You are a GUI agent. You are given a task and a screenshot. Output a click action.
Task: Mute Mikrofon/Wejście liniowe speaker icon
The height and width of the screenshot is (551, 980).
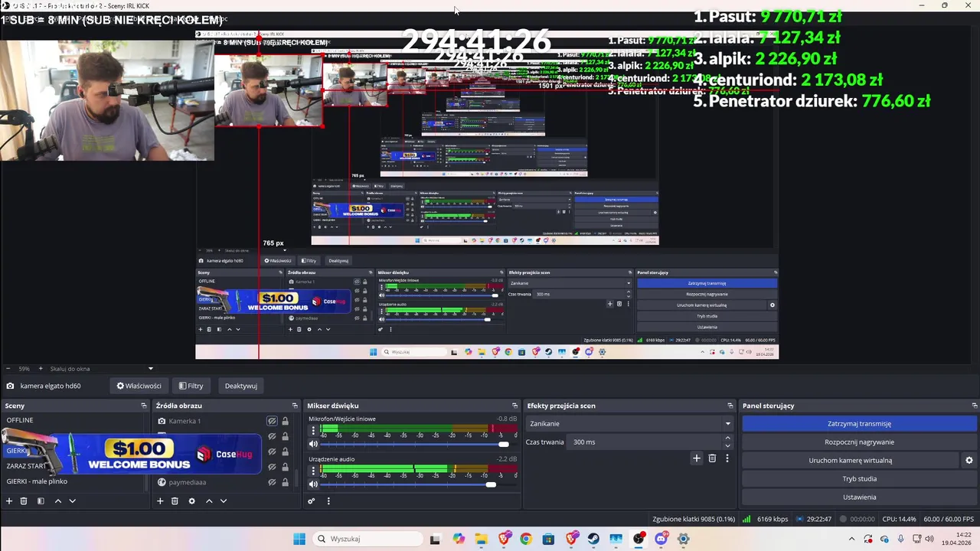click(x=313, y=444)
